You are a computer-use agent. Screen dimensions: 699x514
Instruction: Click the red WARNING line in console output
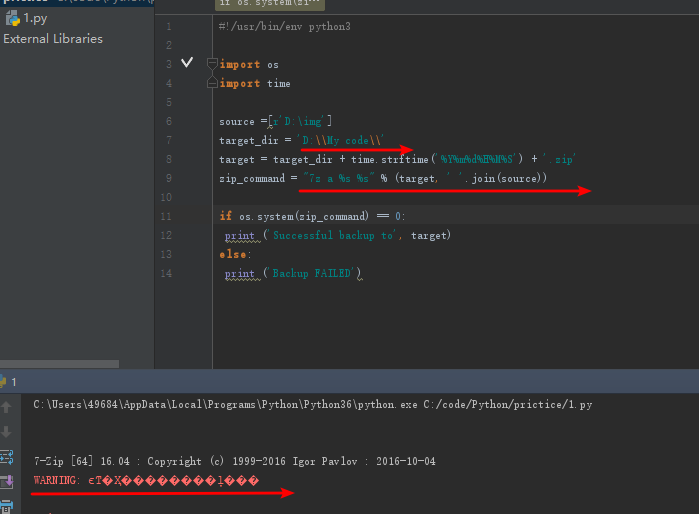coord(146,480)
